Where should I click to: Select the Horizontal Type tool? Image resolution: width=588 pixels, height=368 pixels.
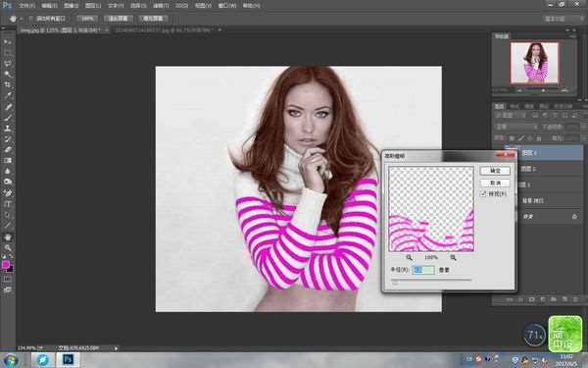coord(8,204)
